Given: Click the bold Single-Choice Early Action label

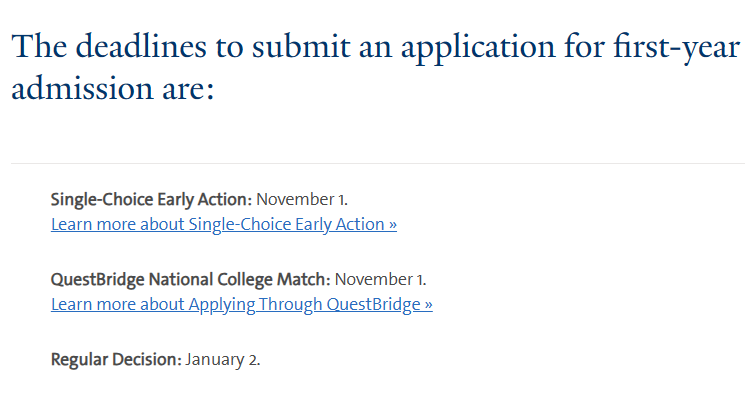Looking at the screenshot, I should coord(151,200).
